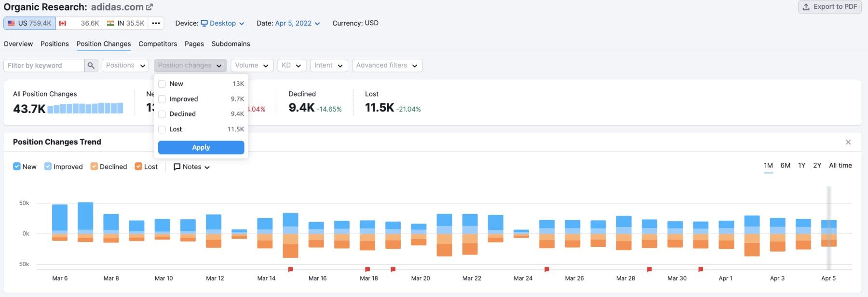Viewport: 868px width, 297px height.
Task: Open more databases ellipsis menu
Action: [156, 23]
